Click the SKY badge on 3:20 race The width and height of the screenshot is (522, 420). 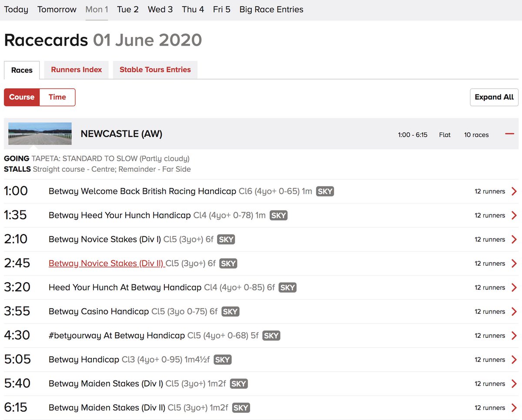point(288,287)
